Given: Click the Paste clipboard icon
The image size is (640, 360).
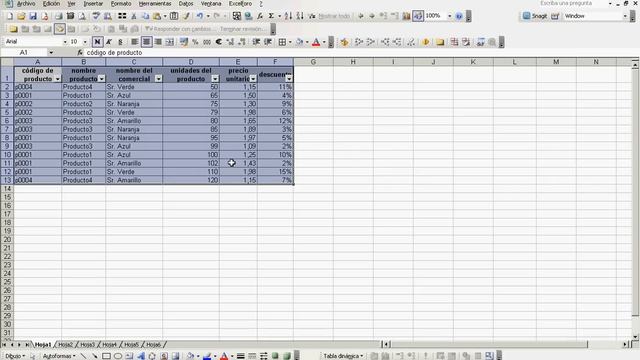Looking at the screenshot, I should coord(157,16).
